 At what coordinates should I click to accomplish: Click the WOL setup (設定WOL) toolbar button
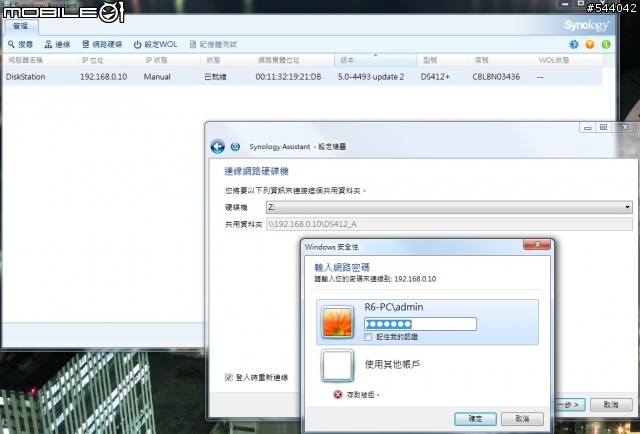(156, 45)
